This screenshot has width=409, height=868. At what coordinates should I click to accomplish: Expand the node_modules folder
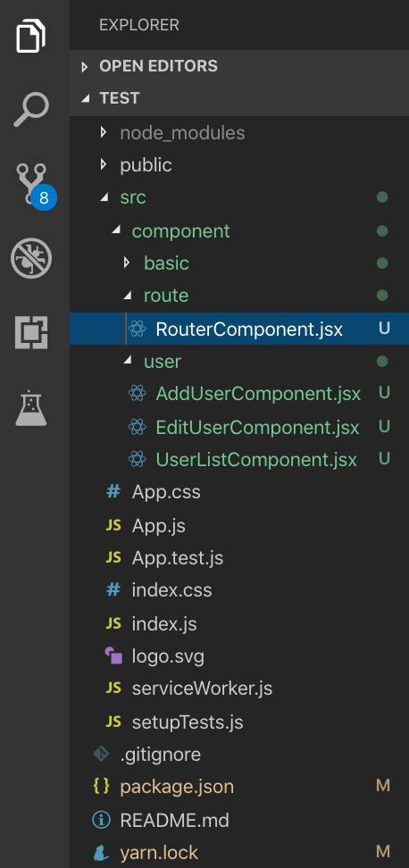239,133
